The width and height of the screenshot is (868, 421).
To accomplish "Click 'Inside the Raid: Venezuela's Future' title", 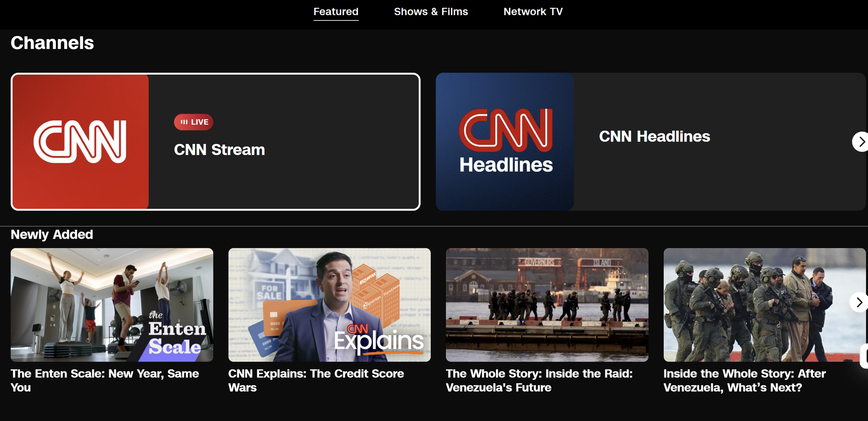I will tap(539, 380).
